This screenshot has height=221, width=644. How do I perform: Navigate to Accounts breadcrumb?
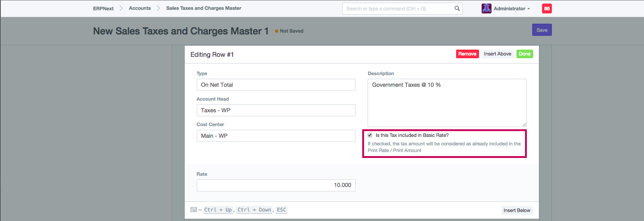(140, 8)
